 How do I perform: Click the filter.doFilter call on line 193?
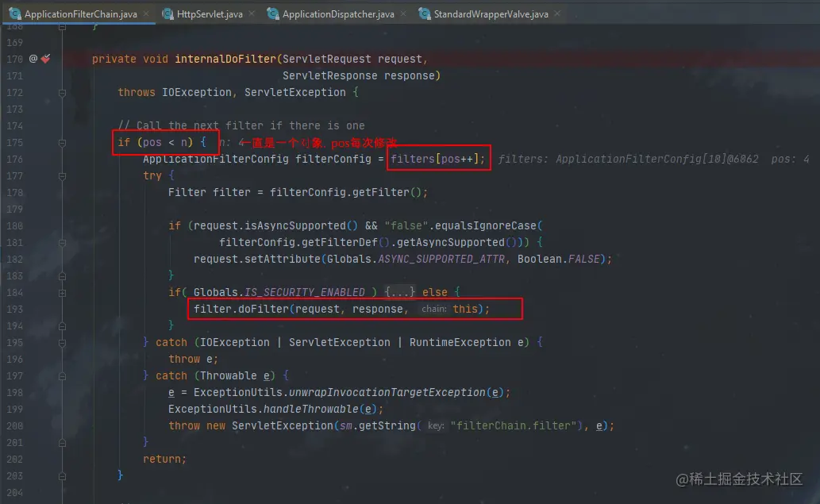(x=341, y=309)
